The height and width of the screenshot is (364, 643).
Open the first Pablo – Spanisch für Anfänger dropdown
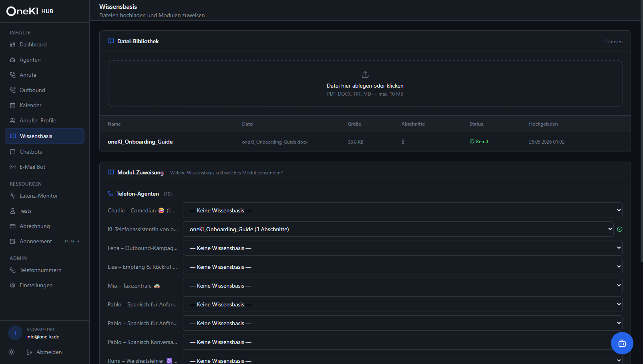pos(403,304)
